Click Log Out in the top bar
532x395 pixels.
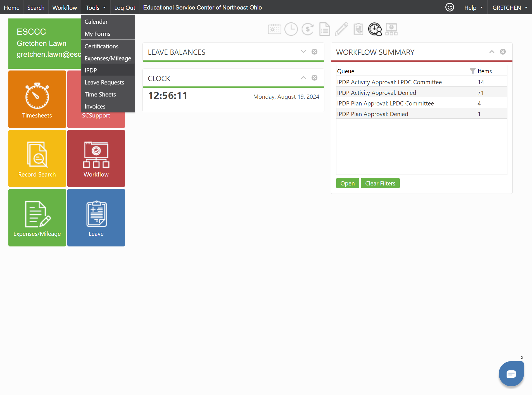(125, 8)
